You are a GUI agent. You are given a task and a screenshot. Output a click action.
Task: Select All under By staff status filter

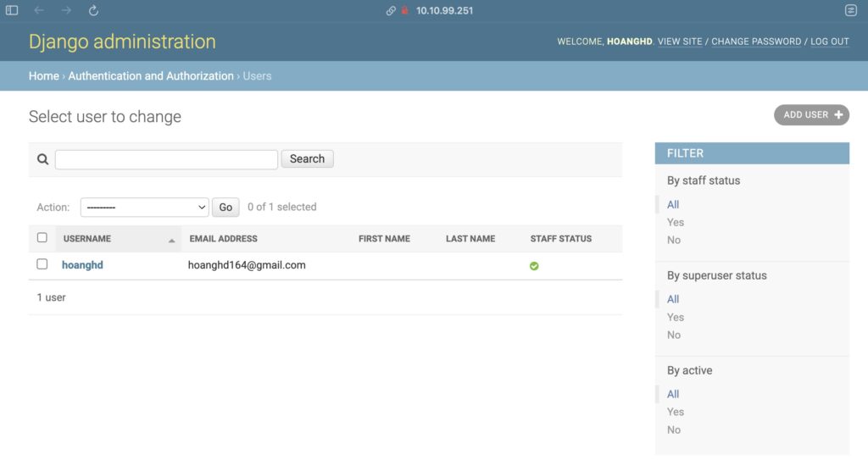pos(672,204)
